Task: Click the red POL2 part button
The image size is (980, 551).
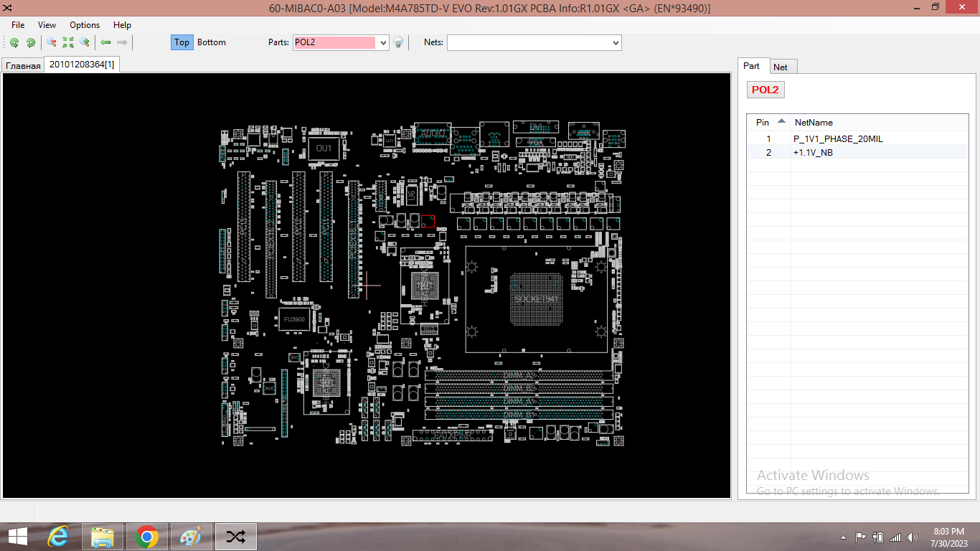Action: 765,90
